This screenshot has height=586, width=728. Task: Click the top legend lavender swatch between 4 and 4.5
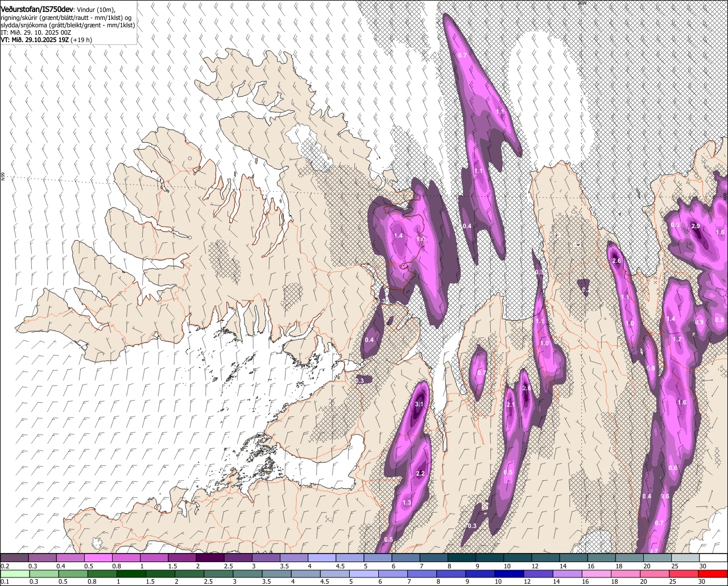pyautogui.click(x=322, y=558)
